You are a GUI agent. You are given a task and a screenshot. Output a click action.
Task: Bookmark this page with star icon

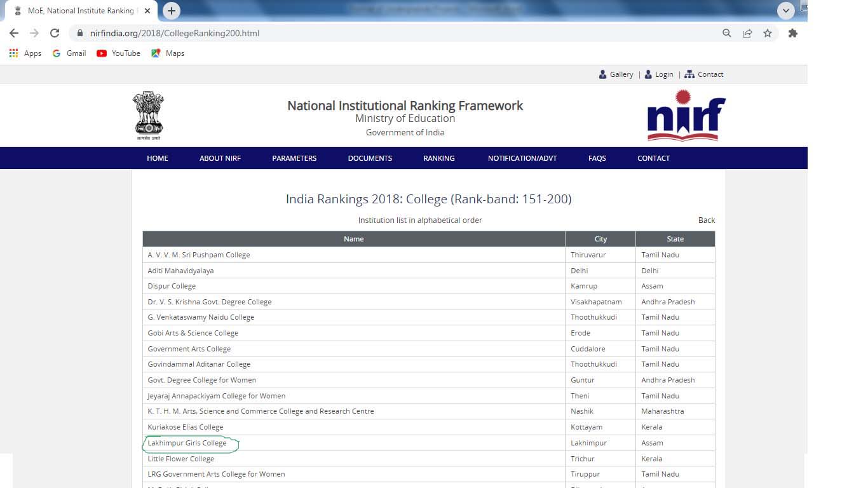click(768, 33)
